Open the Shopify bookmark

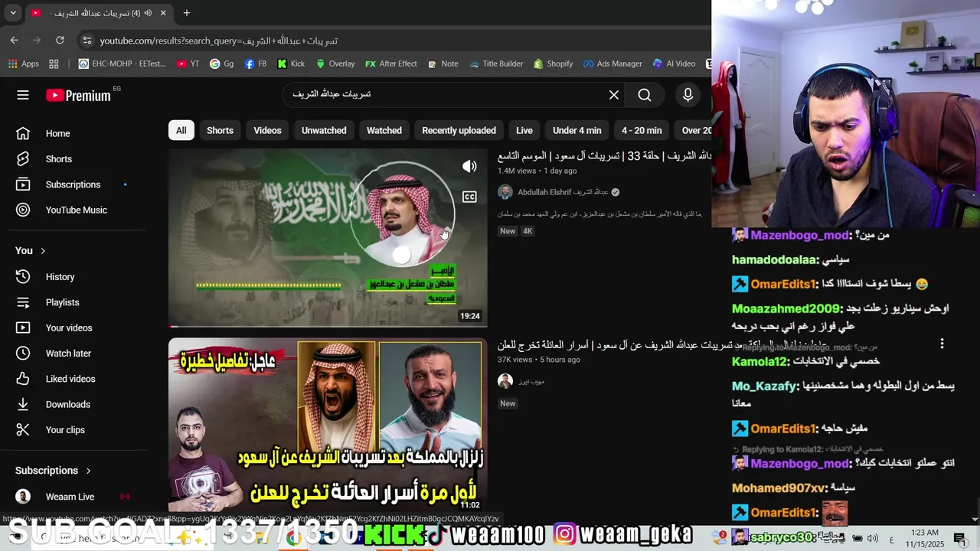tap(553, 64)
